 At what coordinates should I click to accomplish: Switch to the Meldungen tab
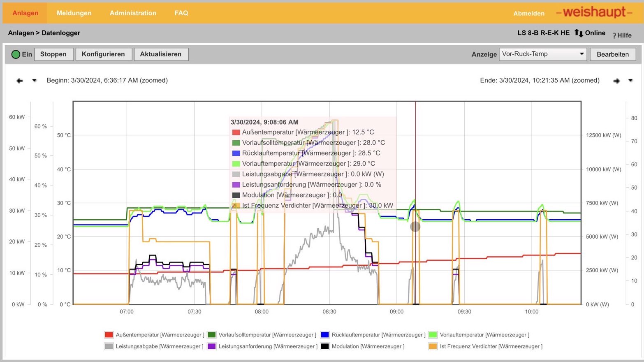click(74, 13)
